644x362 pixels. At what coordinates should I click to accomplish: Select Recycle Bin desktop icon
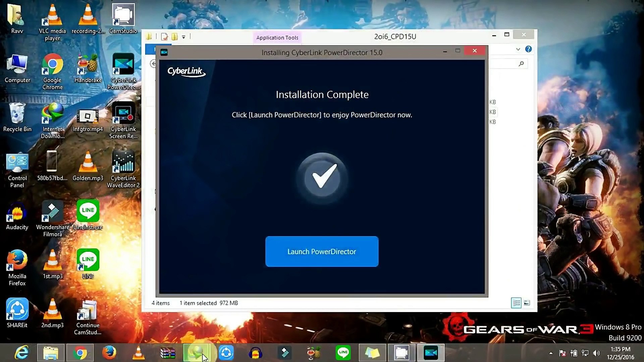pos(17,117)
